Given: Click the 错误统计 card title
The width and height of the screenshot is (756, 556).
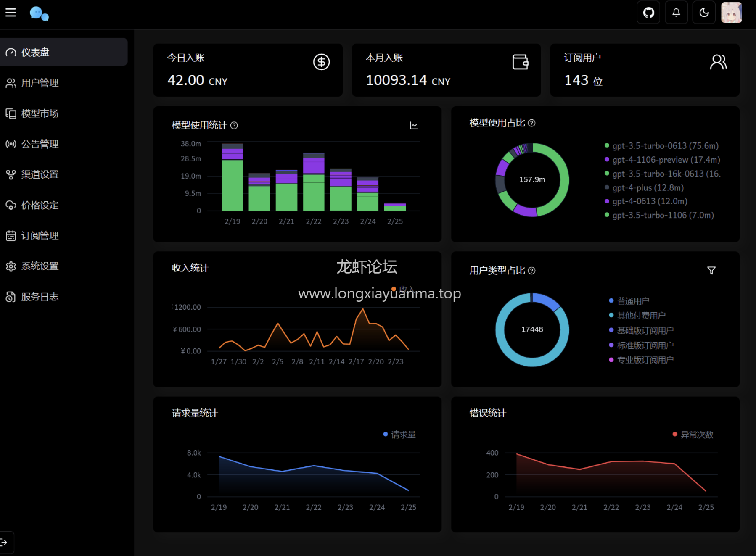Looking at the screenshot, I should pos(488,414).
